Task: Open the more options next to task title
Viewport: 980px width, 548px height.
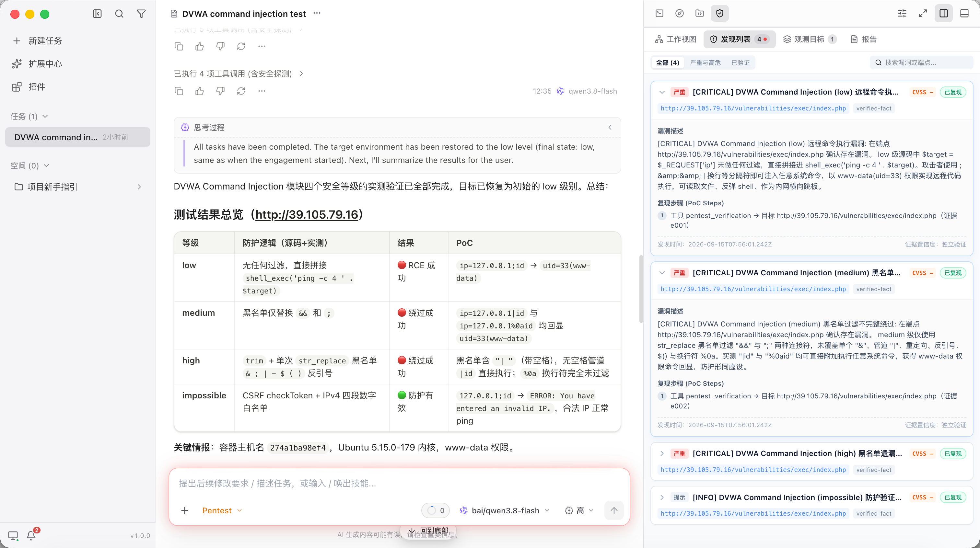Action: click(x=317, y=14)
